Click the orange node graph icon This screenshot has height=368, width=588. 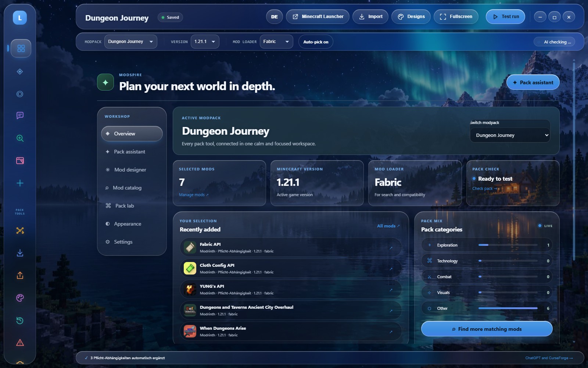point(20,230)
